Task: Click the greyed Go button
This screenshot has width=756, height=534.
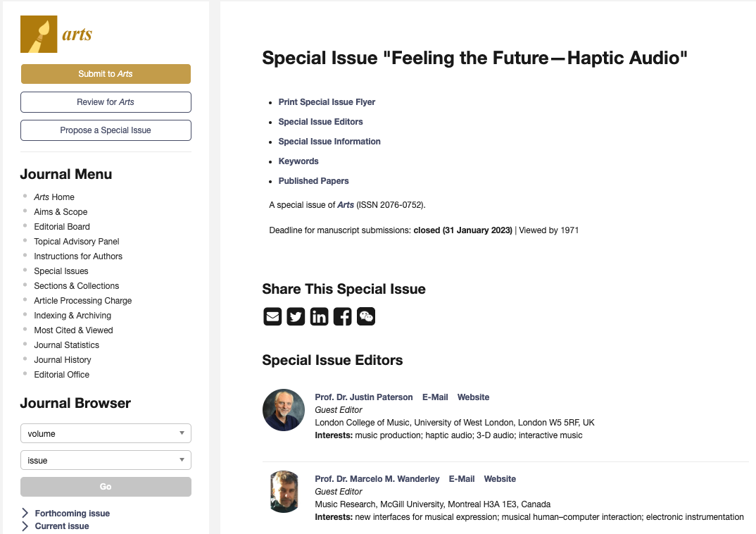Action: pos(106,487)
